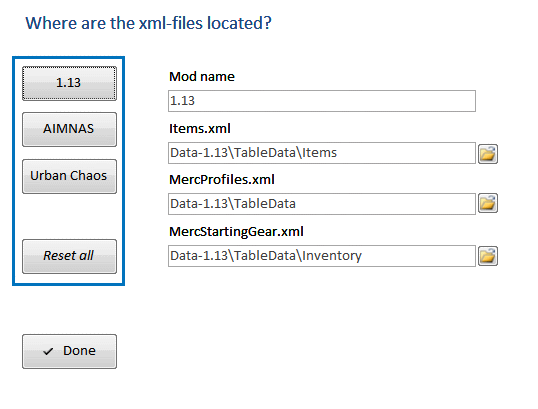Click the 'MercStartingGear.xml' label text
Image resolution: width=538 pixels, height=409 pixels.
(236, 232)
